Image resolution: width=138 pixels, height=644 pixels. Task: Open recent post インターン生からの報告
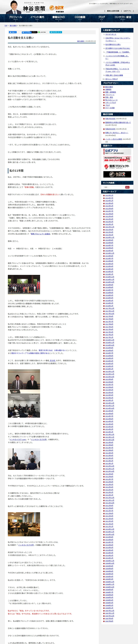113,139
